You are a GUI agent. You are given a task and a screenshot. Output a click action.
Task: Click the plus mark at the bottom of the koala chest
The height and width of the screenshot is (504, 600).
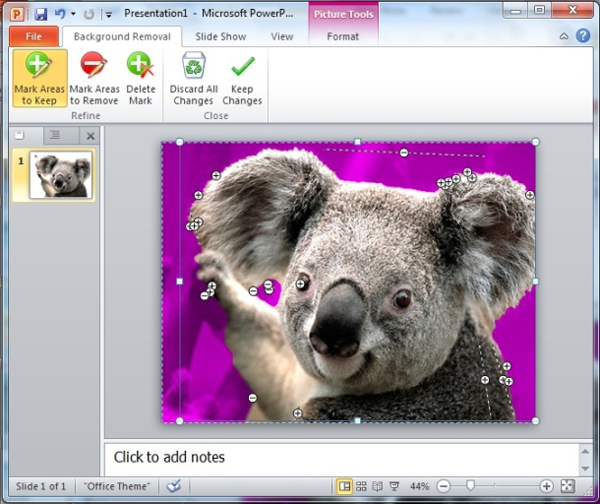pyautogui.click(x=297, y=413)
